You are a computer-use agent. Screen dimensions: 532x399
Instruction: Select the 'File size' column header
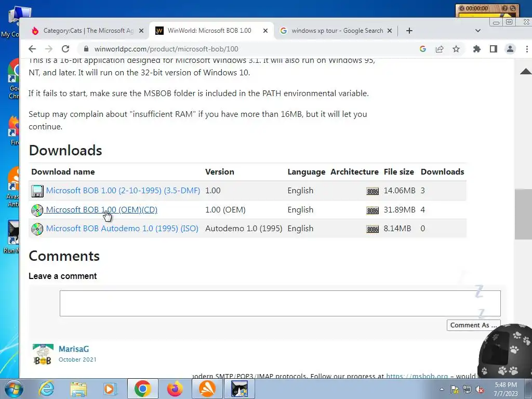tap(398, 171)
